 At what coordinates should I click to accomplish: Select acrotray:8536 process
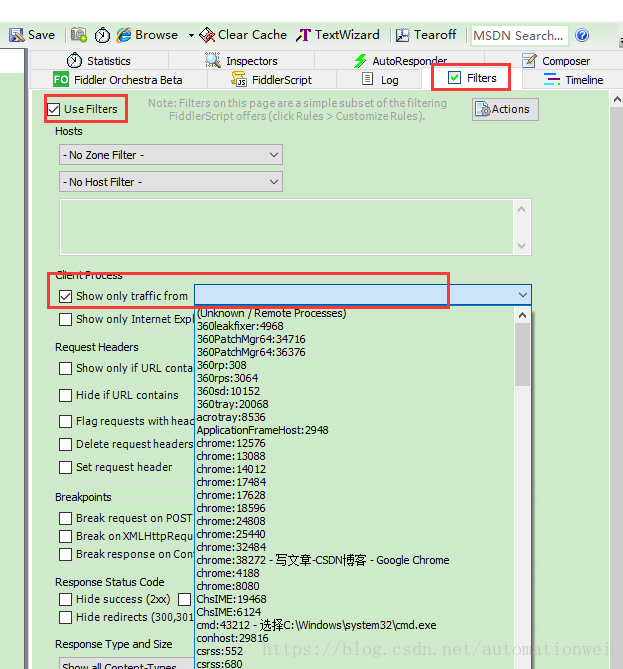355,417
